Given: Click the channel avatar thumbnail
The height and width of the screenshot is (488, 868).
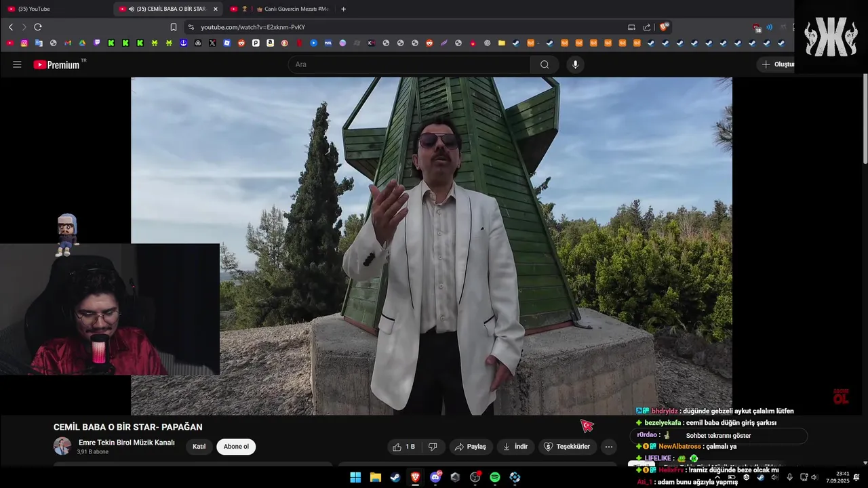Looking at the screenshot, I should click(62, 446).
